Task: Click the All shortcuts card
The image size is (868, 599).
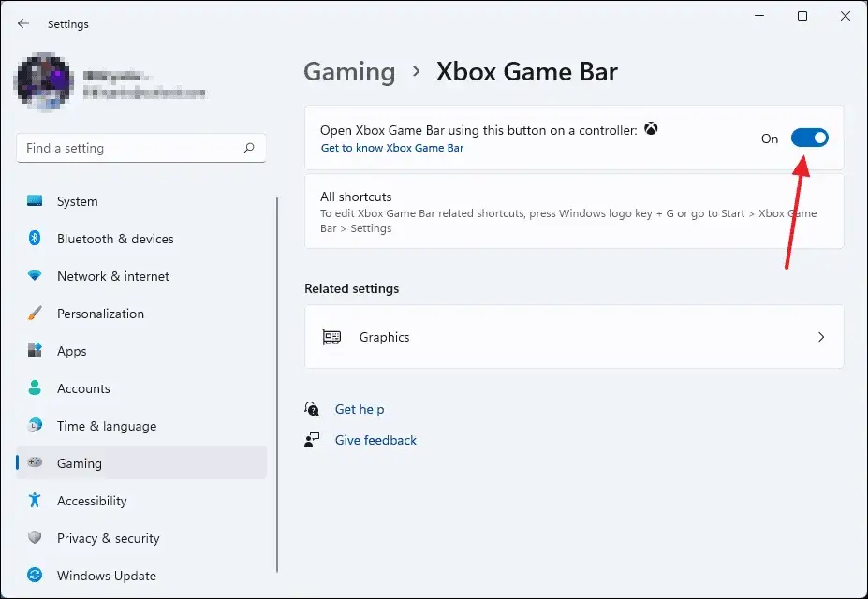Action: click(574, 212)
